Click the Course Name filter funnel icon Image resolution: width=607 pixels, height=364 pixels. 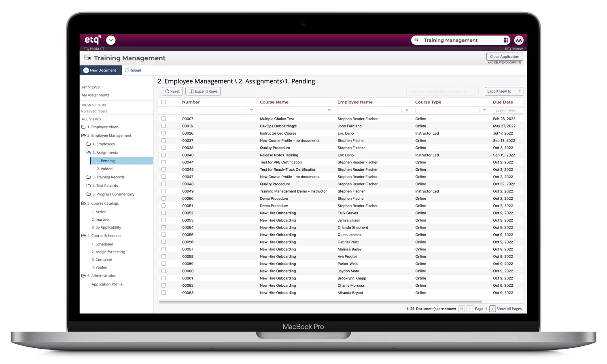(x=329, y=110)
